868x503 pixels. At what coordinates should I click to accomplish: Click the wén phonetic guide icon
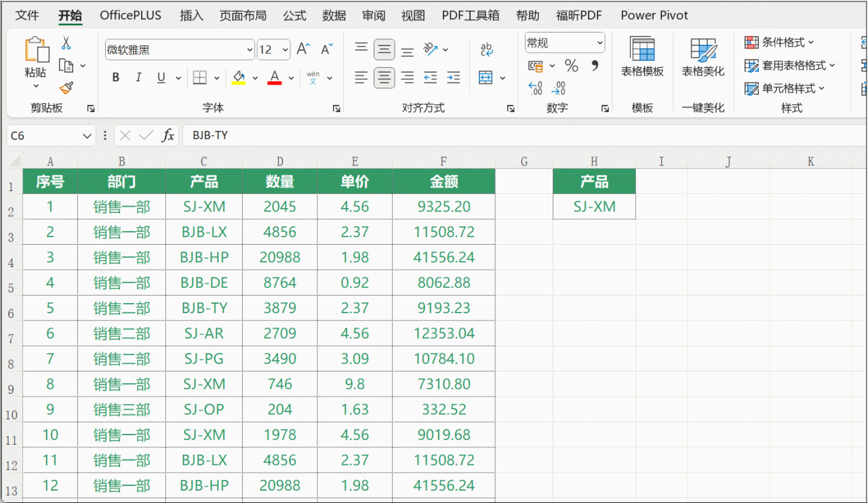coord(313,77)
